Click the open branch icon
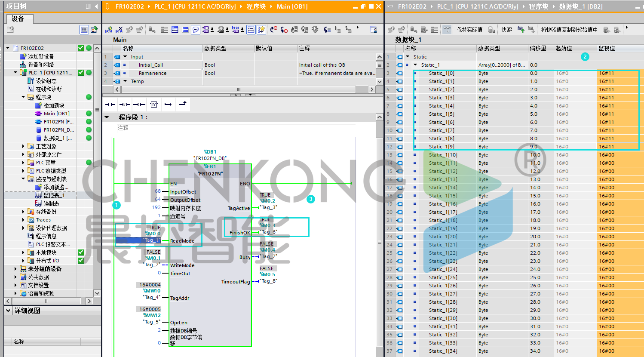This screenshot has height=357, width=644. pos(168,104)
